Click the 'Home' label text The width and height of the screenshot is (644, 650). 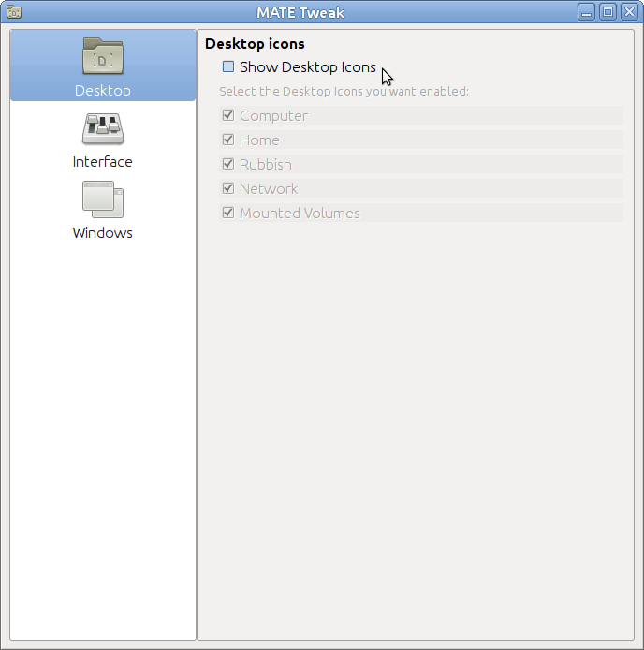[x=259, y=140]
